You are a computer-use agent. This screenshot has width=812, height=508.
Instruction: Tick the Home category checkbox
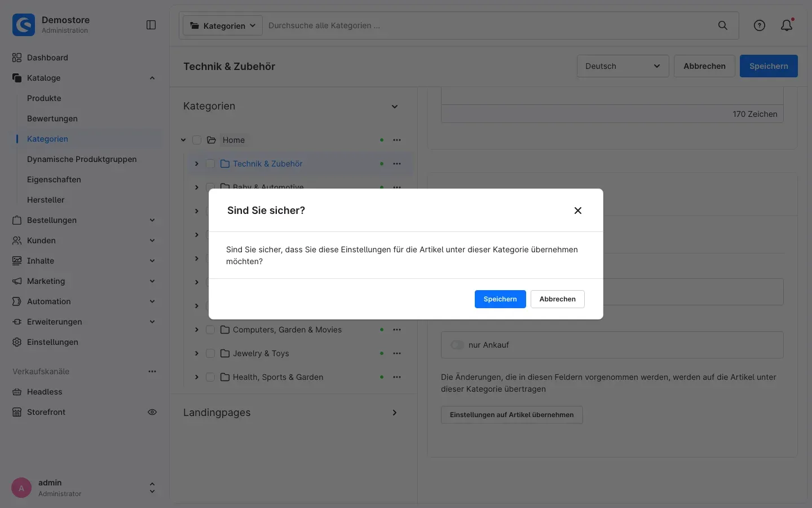[x=197, y=140]
